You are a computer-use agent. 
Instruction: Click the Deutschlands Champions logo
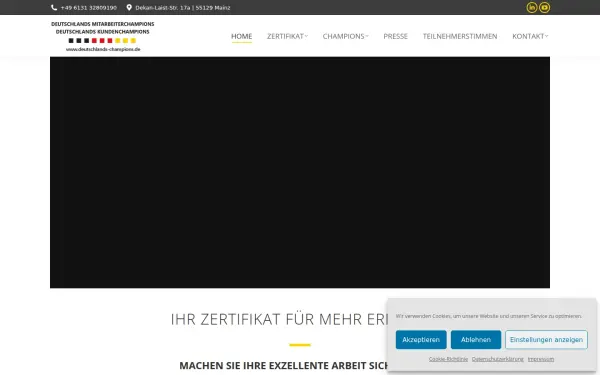(x=103, y=36)
